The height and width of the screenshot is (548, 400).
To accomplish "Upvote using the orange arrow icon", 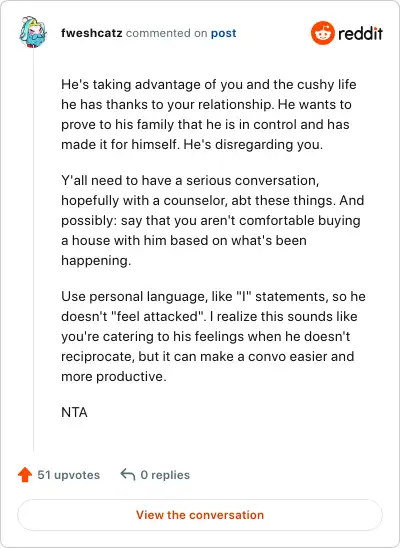I will [x=25, y=475].
